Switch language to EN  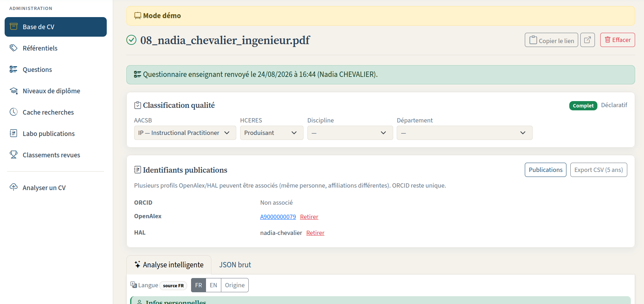(x=213, y=285)
